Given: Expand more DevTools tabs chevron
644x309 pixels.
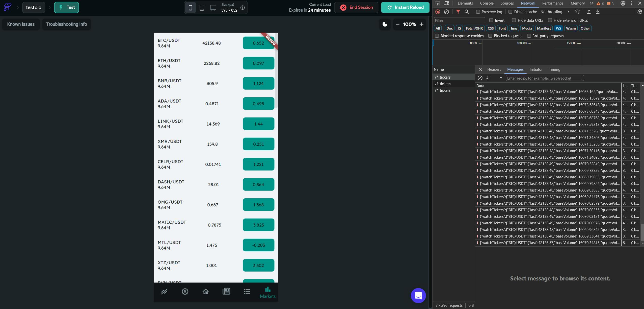Looking at the screenshot, I should tap(592, 3).
